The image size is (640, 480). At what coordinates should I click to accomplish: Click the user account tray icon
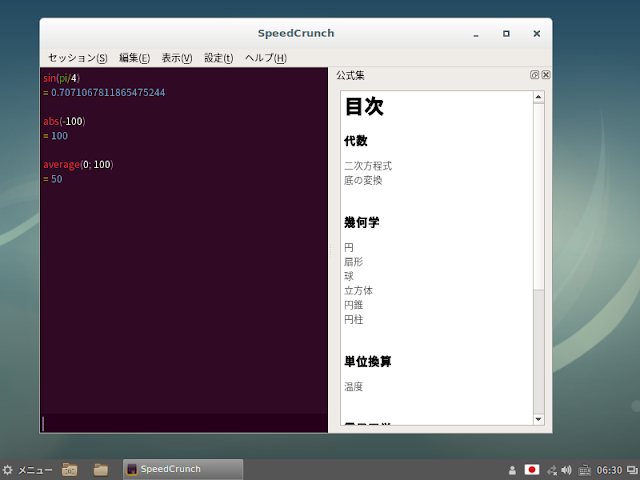click(512, 470)
